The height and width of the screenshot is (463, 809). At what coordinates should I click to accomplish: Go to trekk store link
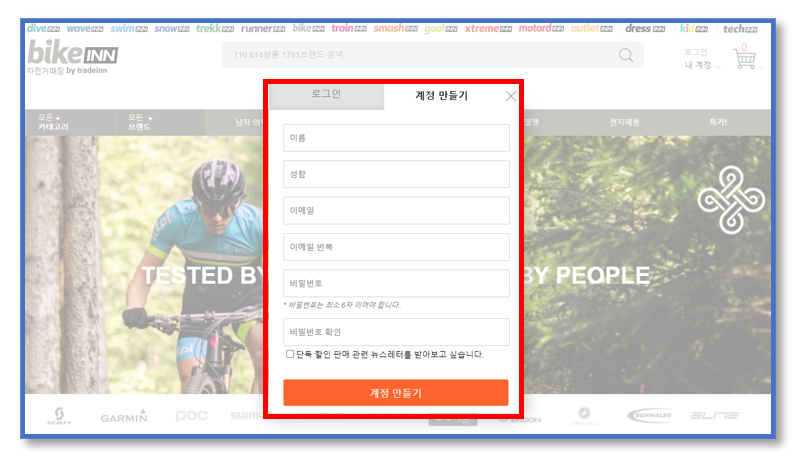coord(215,28)
